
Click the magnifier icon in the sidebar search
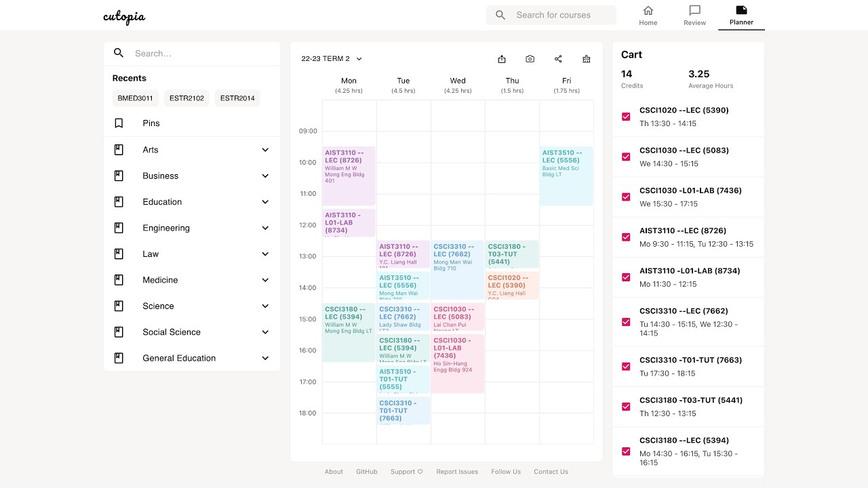click(x=119, y=53)
